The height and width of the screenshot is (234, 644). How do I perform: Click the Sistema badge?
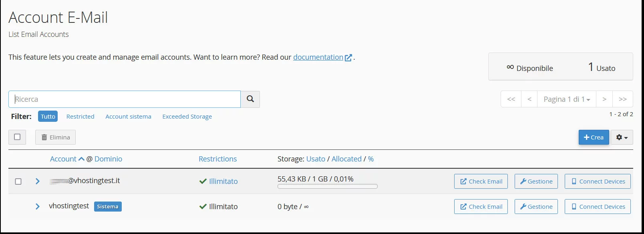(x=108, y=206)
